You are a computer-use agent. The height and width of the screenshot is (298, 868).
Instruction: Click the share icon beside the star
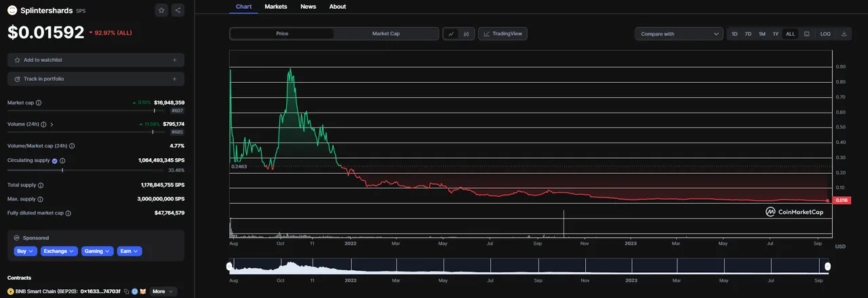tap(178, 10)
